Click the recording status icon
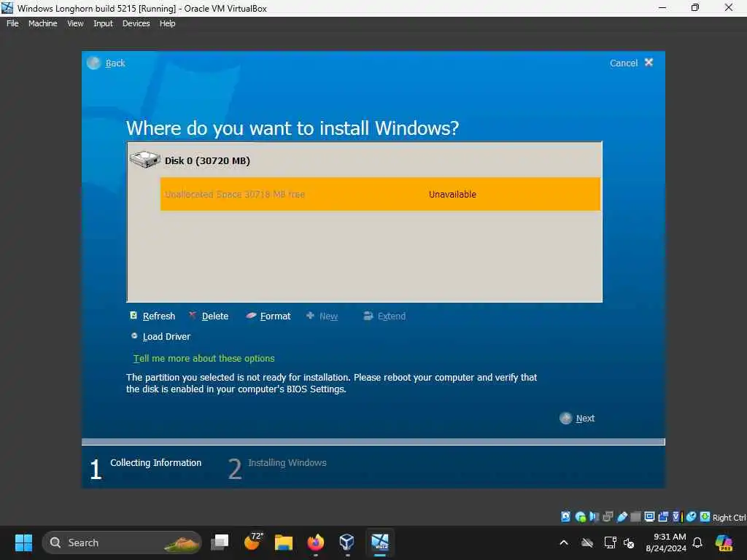The height and width of the screenshot is (560, 747). (x=663, y=517)
